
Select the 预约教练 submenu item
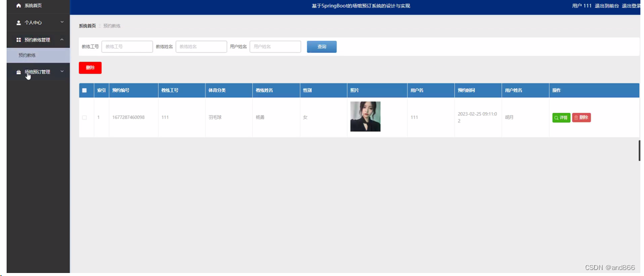pyautogui.click(x=38, y=55)
